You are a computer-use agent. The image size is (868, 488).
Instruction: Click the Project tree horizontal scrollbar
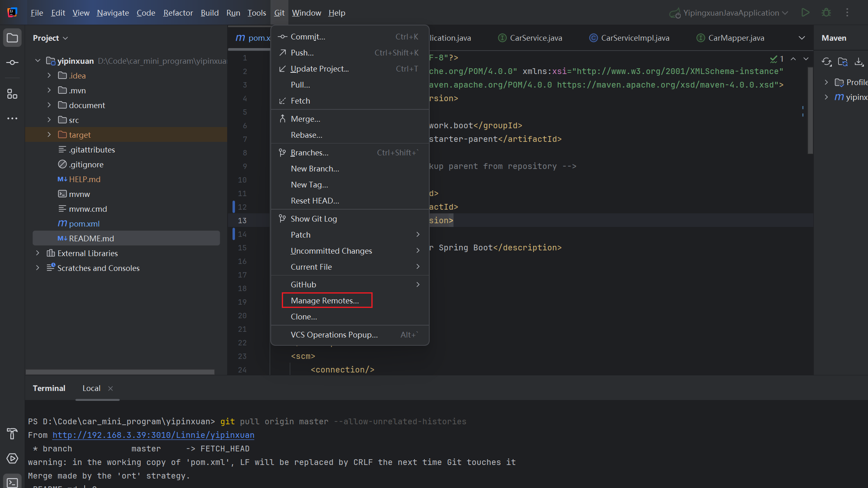pos(120,372)
